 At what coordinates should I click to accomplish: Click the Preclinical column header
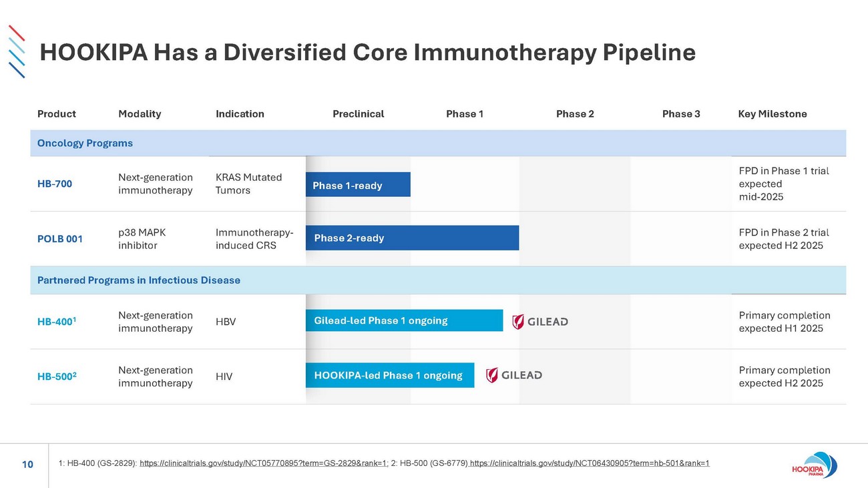click(358, 113)
